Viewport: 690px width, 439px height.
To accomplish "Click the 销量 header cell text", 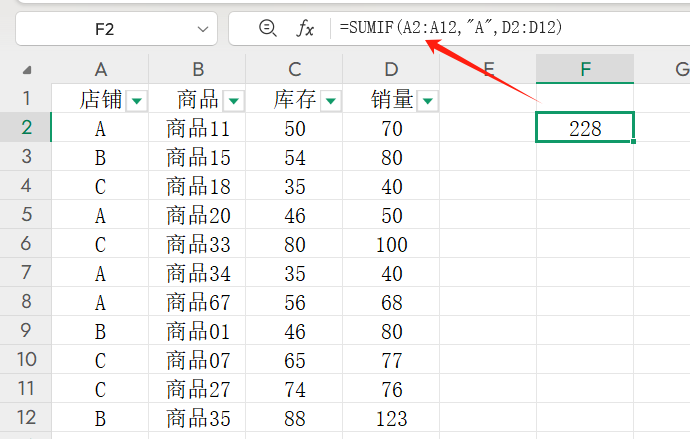I will click(x=392, y=99).
